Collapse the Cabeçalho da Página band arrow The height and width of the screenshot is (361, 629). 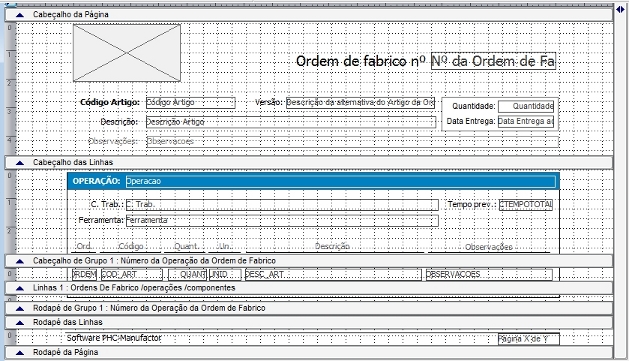pos(20,15)
